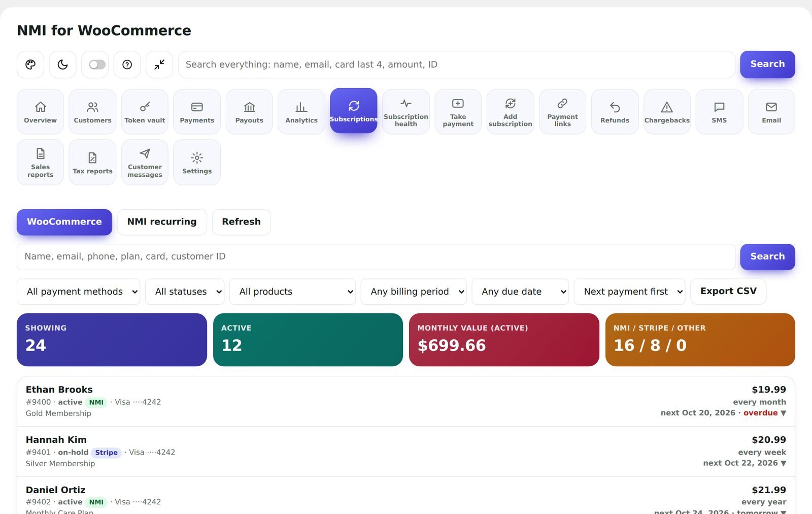Click the global search field at top

click(457, 65)
